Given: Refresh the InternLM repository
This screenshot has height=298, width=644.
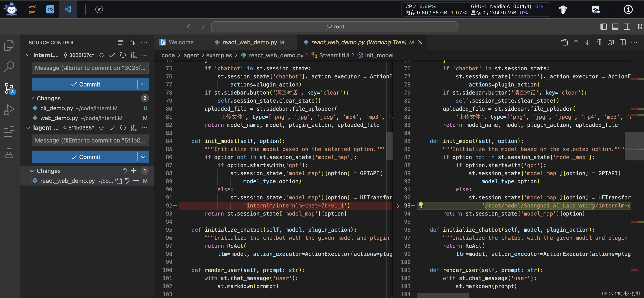Looking at the screenshot, I should click(123, 55).
